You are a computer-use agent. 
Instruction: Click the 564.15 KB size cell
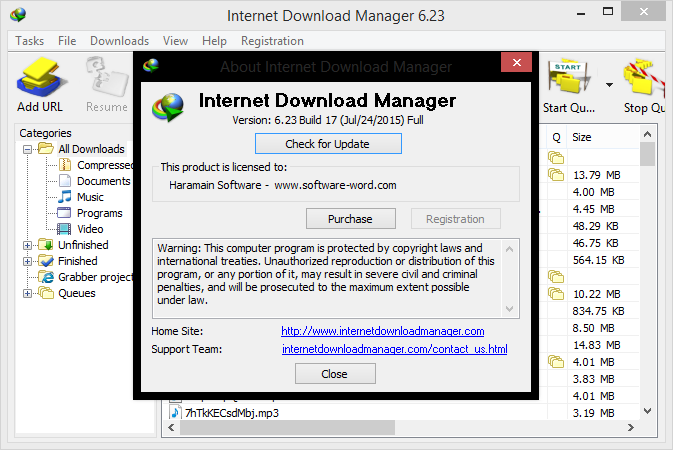click(x=598, y=260)
